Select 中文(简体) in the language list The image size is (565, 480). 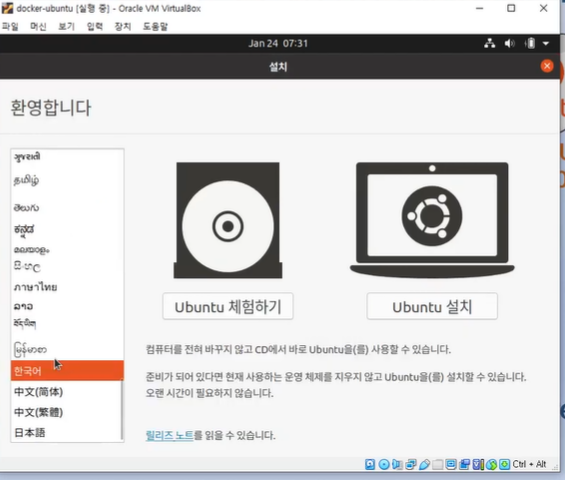(x=67, y=391)
